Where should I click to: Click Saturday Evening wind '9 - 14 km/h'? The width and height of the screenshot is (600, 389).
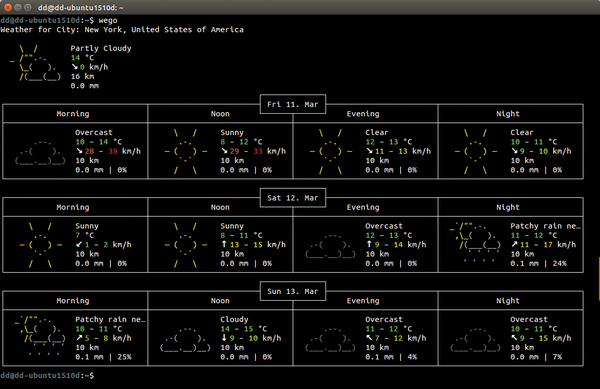(x=396, y=245)
